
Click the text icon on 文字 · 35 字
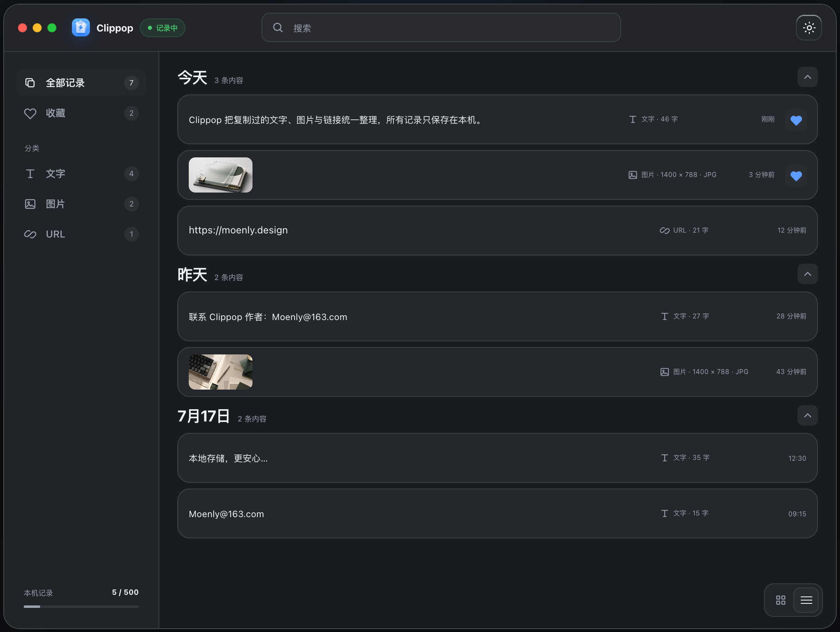coord(665,458)
